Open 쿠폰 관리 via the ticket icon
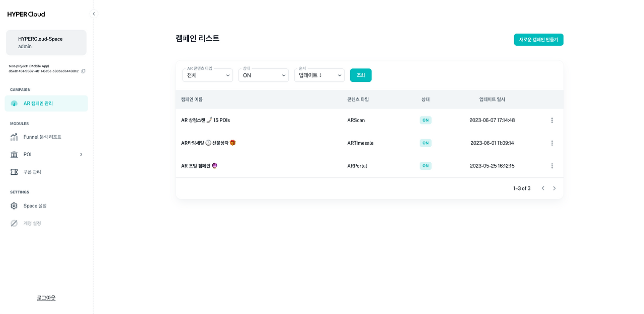The width and height of the screenshot is (644, 314). (x=14, y=171)
